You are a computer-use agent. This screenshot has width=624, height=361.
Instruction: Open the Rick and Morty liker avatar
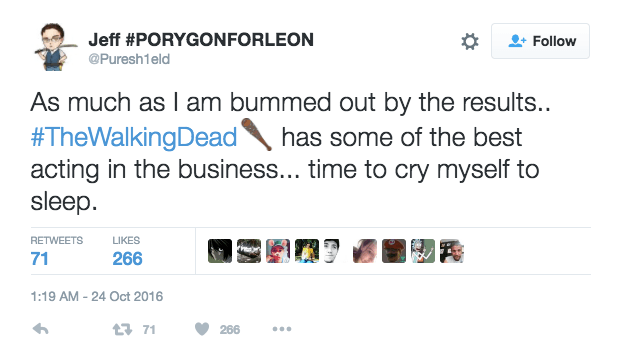coord(423,251)
